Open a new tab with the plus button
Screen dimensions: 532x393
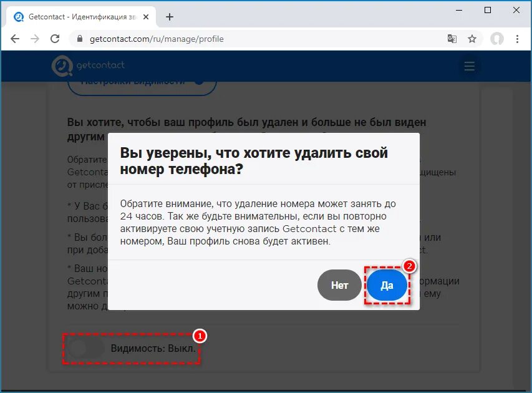pyautogui.click(x=170, y=17)
